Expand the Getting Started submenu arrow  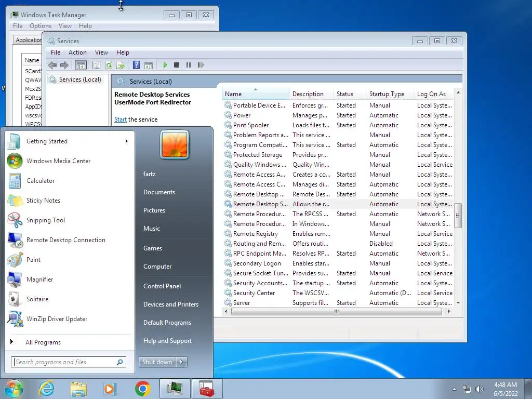(x=127, y=141)
